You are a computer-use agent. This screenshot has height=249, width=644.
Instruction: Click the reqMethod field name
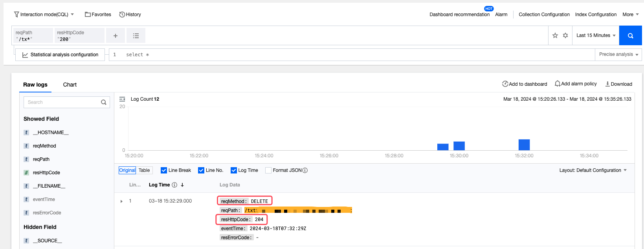click(44, 146)
